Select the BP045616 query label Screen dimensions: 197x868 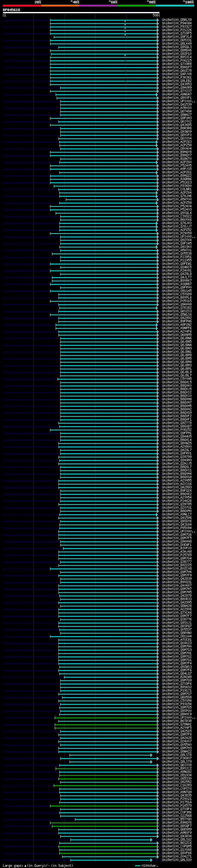(x=11, y=10)
